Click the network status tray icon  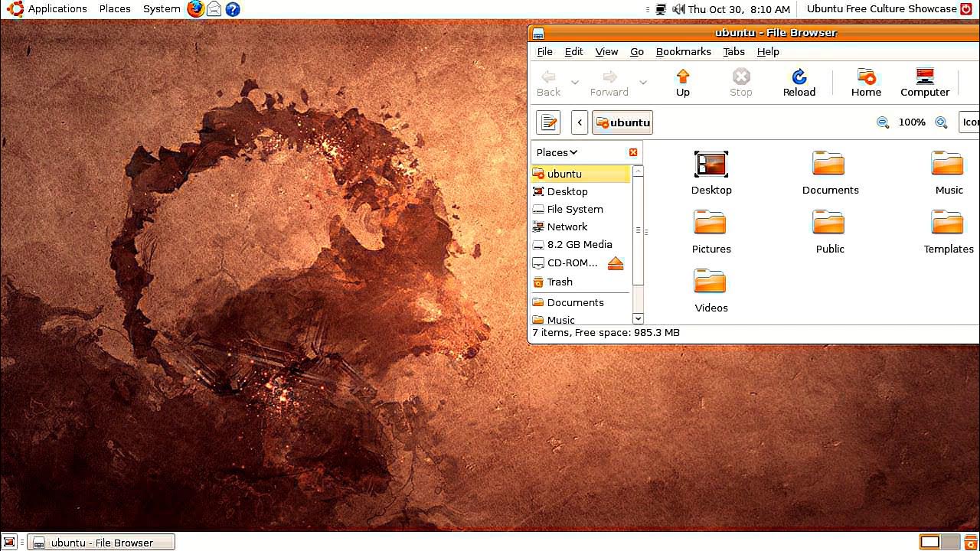tap(661, 9)
